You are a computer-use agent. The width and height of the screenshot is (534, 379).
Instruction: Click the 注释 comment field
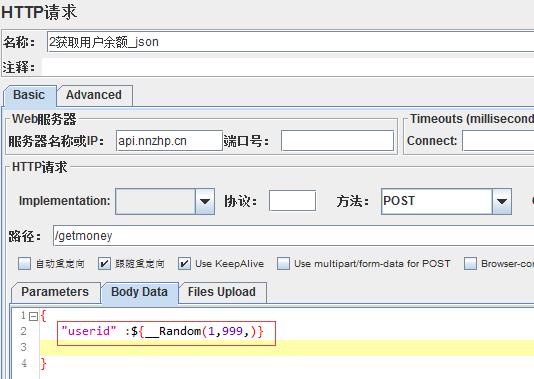[288, 67]
